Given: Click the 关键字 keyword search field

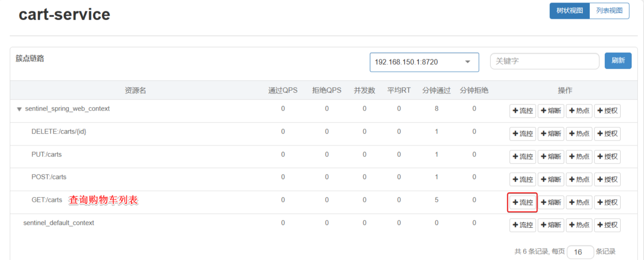Looking at the screenshot, I should pos(544,61).
